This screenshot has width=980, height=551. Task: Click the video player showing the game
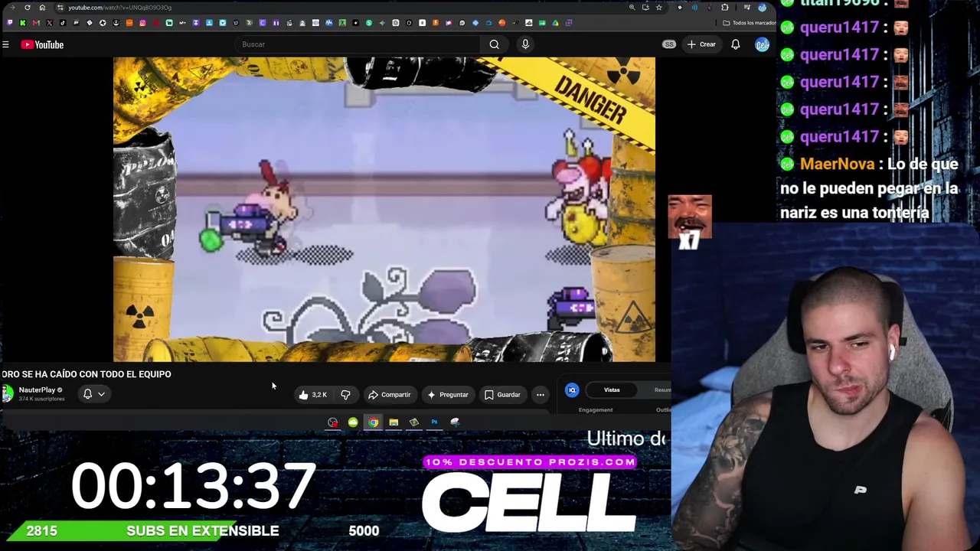[384, 209]
